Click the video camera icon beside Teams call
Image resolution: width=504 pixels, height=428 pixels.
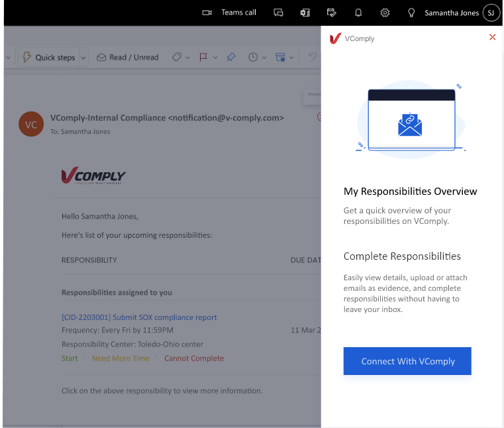[207, 13]
